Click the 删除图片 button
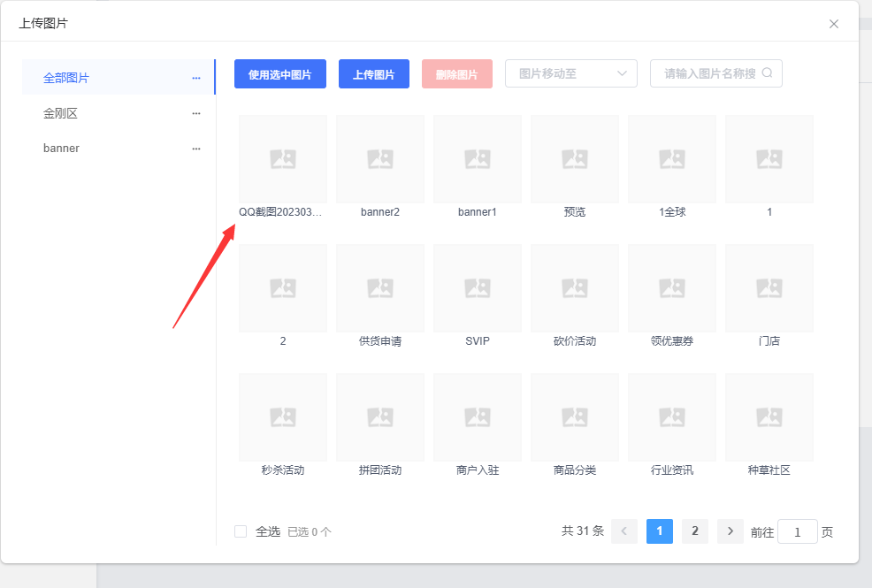 (456, 74)
